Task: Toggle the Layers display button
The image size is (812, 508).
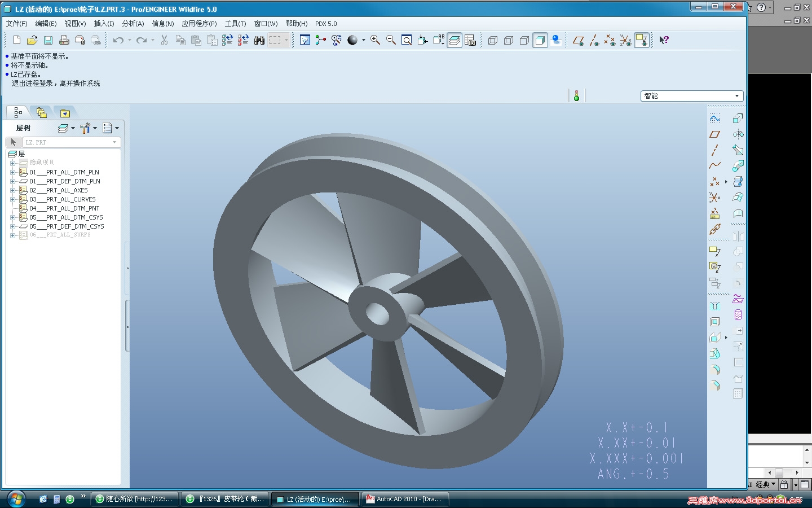Action: (454, 40)
